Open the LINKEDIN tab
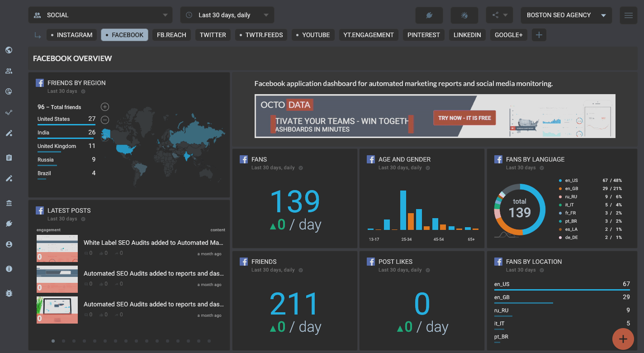This screenshot has width=644, height=353. point(467,35)
